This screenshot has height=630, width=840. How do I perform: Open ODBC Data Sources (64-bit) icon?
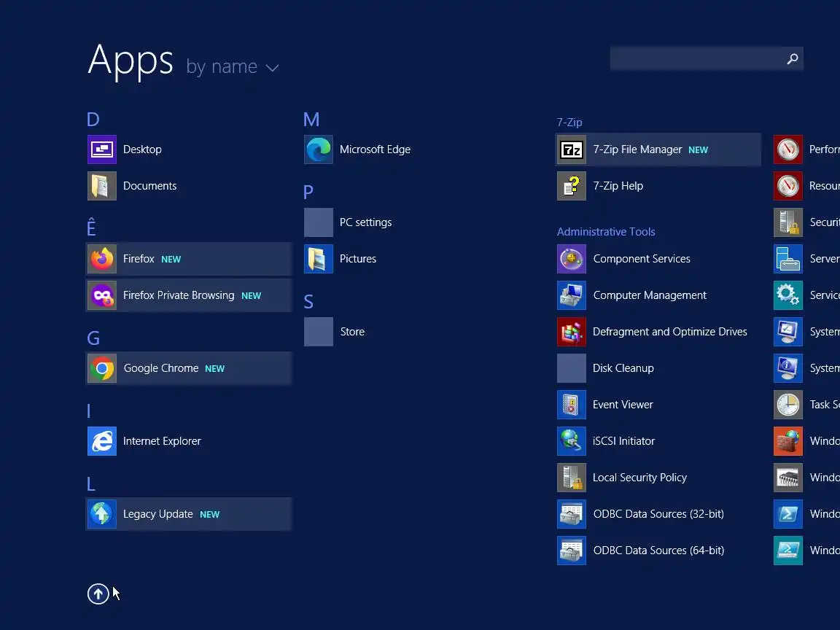coord(572,551)
